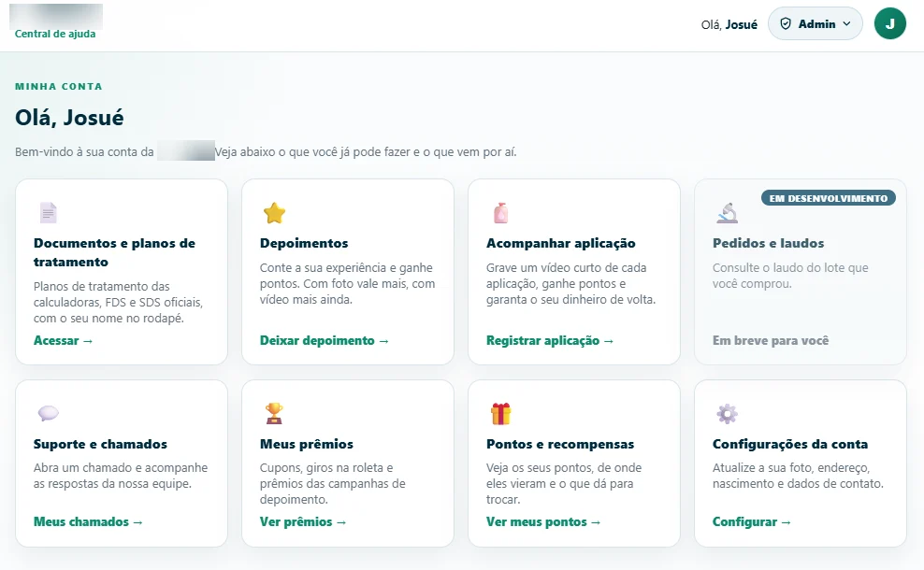Click the large Olá, Josué heading
Viewport: 924px width, 570px height.
click(69, 118)
